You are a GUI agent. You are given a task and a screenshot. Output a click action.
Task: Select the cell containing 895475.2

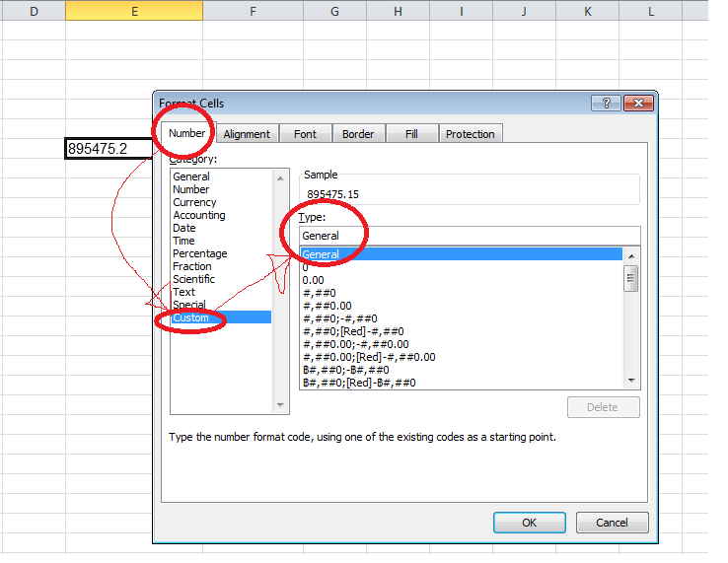coord(109,149)
